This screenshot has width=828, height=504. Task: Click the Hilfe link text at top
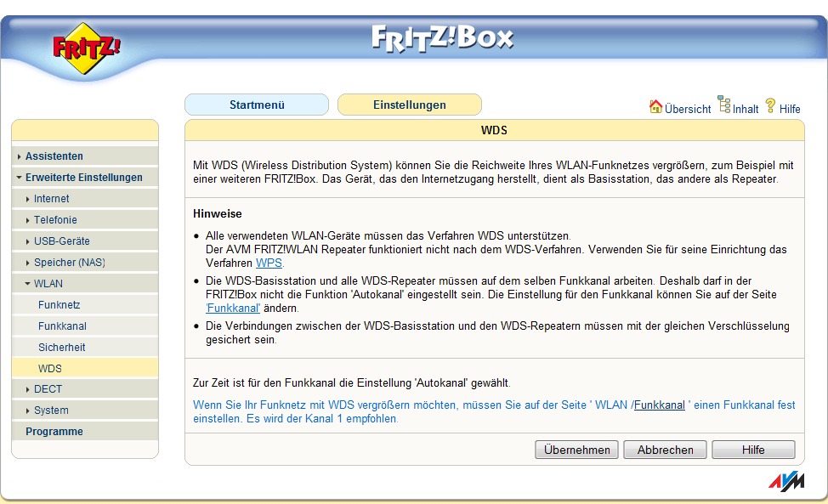tap(790, 109)
